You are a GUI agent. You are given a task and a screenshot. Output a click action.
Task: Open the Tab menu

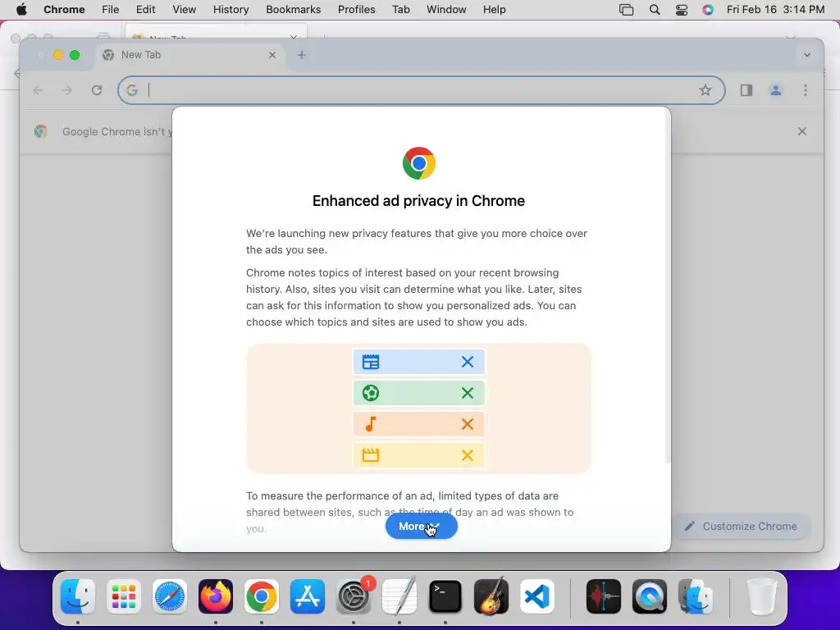coord(400,10)
